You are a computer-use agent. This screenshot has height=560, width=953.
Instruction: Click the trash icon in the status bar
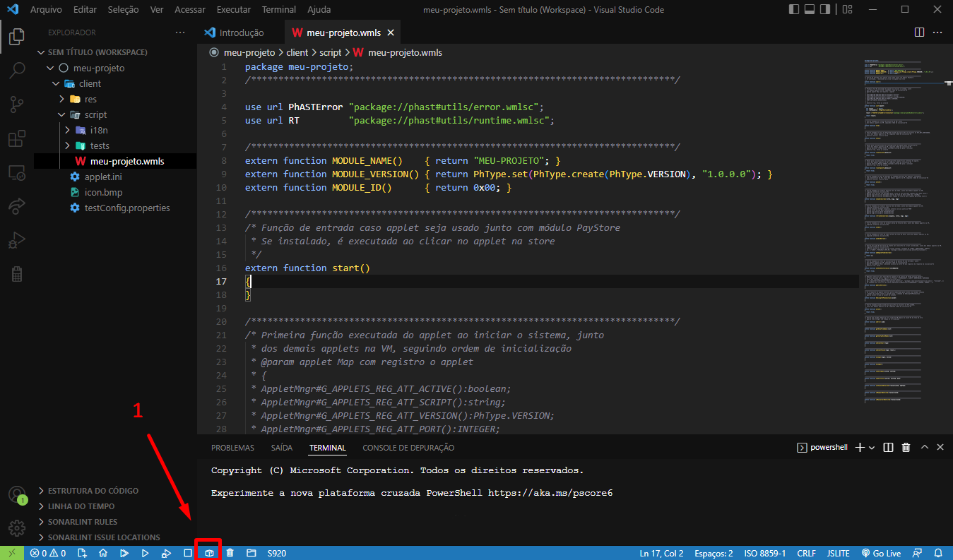click(x=230, y=552)
